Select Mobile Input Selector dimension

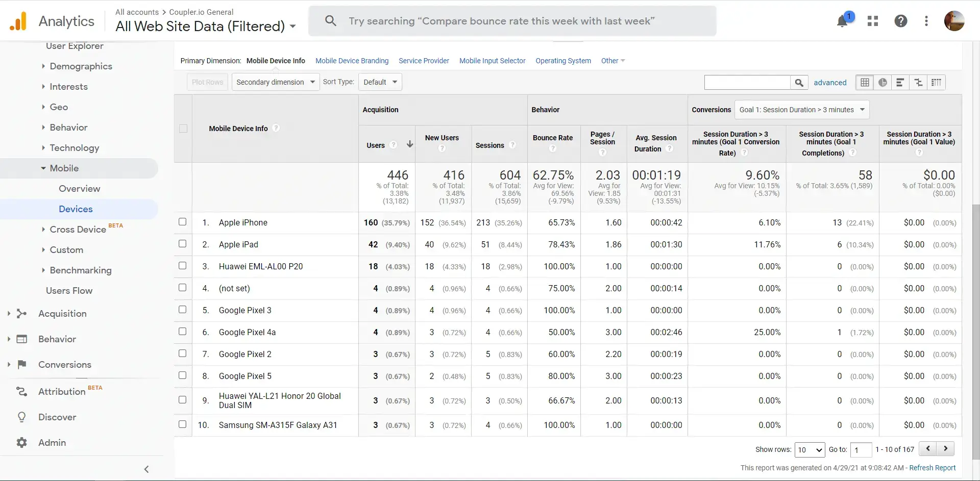pyautogui.click(x=492, y=61)
